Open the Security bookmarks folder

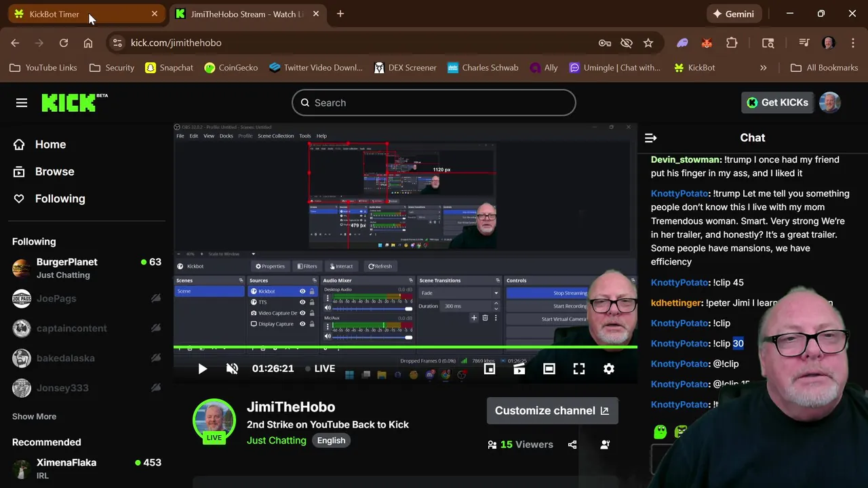tap(112, 68)
